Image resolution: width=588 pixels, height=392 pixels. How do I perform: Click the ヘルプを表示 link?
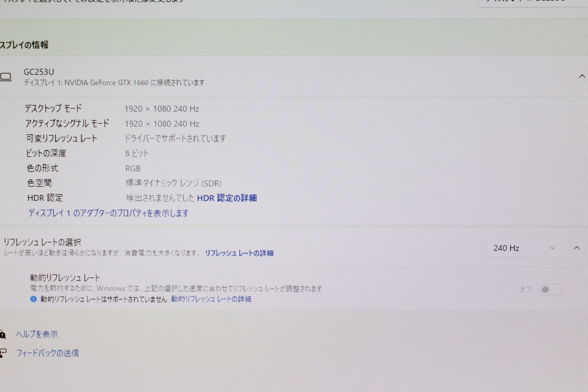pos(37,334)
